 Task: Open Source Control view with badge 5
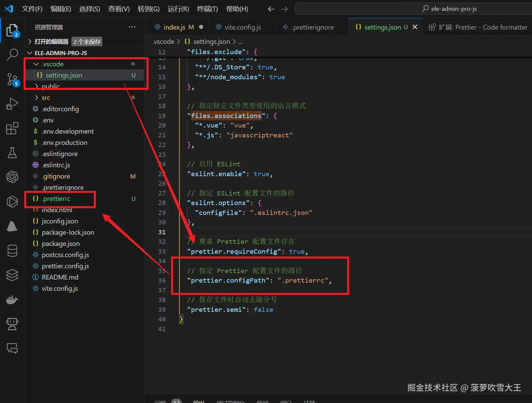(x=12, y=80)
